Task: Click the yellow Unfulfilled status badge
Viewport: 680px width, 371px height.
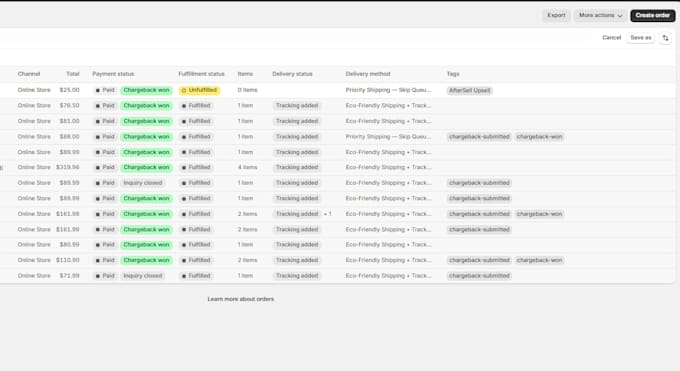Action: pyautogui.click(x=199, y=90)
